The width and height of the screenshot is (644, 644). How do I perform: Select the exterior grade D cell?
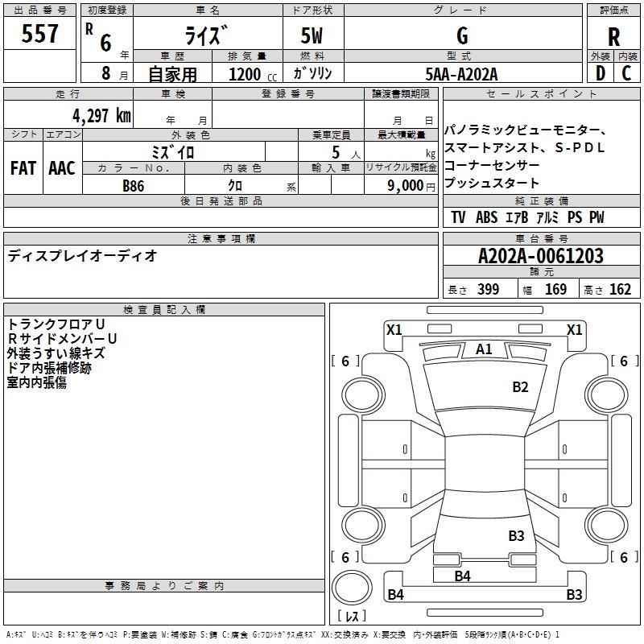coord(600,72)
